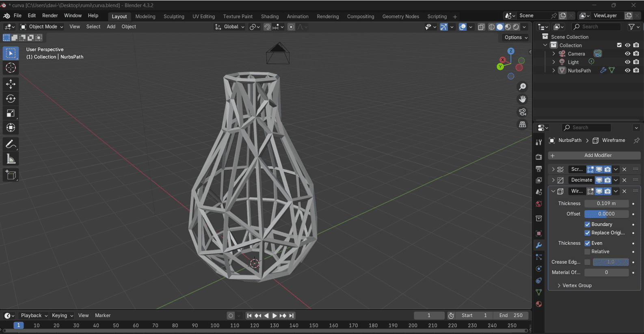Jump to the timeline start button
The image size is (644, 334).
pos(249,316)
